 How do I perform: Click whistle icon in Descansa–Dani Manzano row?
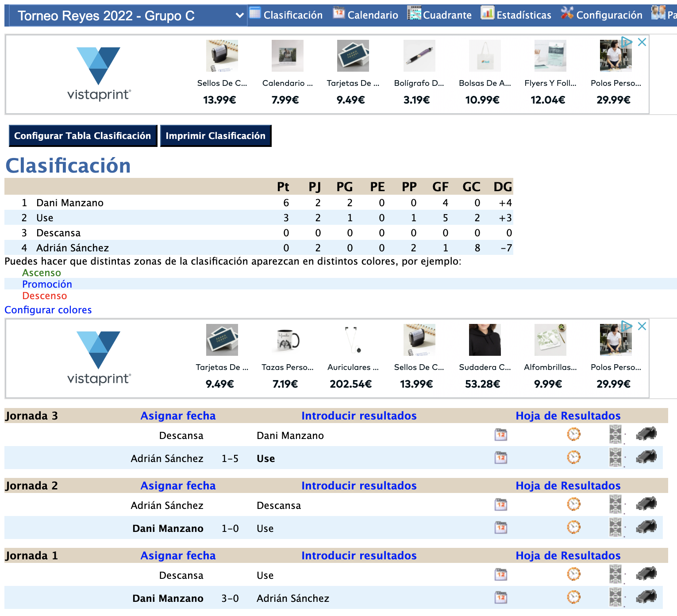[646, 434]
